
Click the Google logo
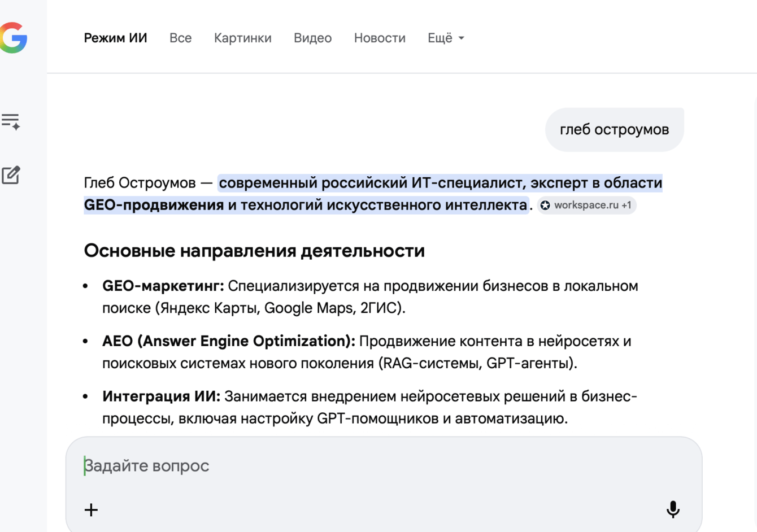pyautogui.click(x=14, y=38)
